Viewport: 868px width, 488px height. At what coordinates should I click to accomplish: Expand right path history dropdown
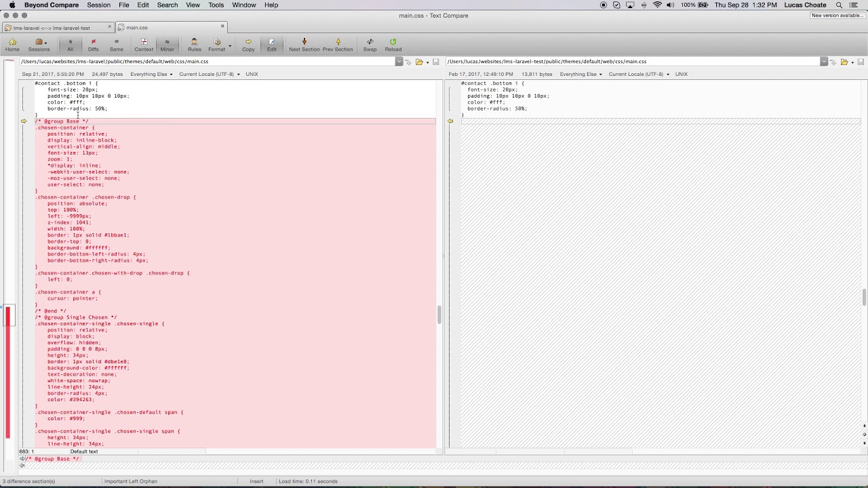(823, 62)
